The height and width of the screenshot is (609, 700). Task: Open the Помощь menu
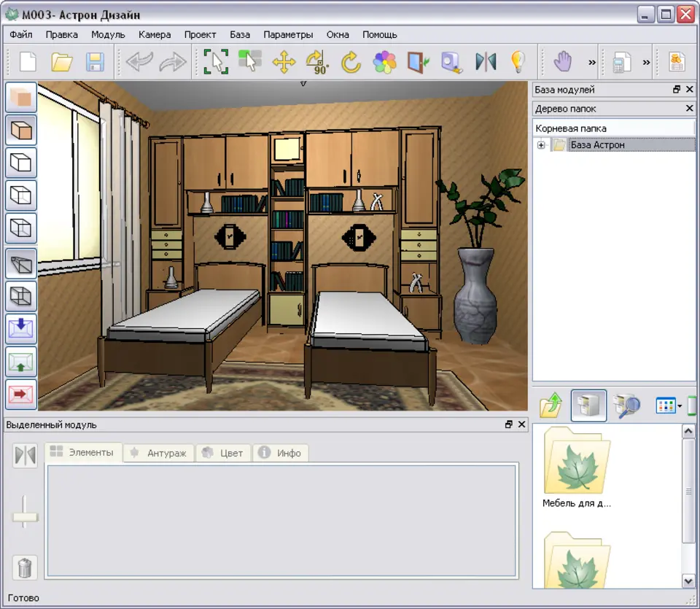click(x=379, y=34)
